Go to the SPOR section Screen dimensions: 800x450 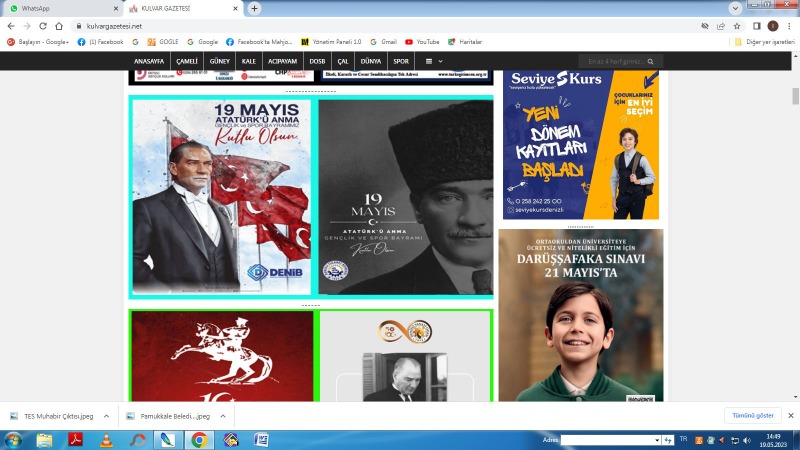[401, 61]
